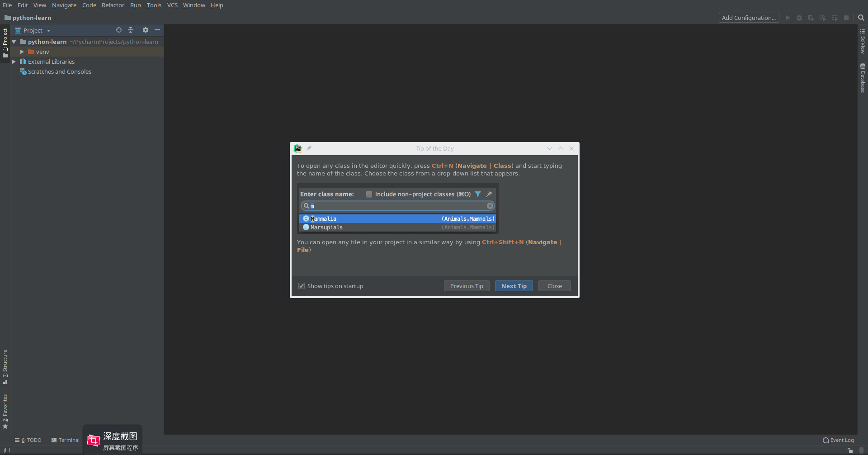
Task: Expand the venv folder arrow
Action: click(x=22, y=52)
